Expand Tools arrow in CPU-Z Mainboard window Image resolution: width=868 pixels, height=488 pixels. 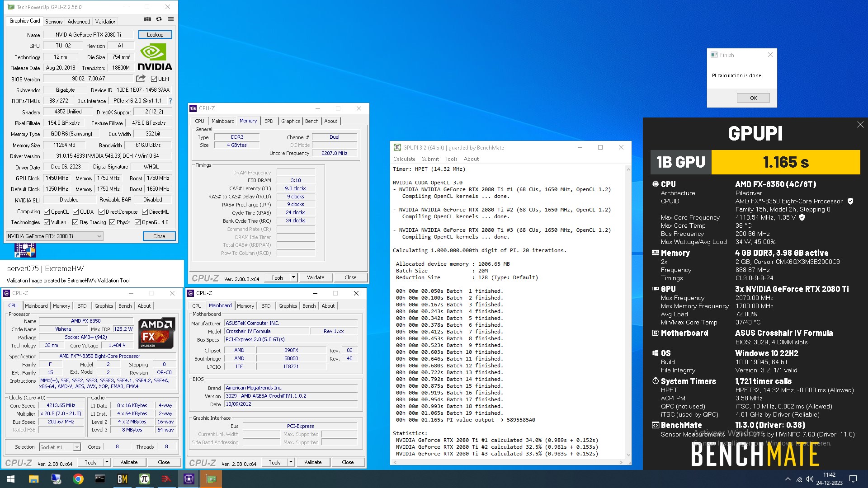point(291,462)
